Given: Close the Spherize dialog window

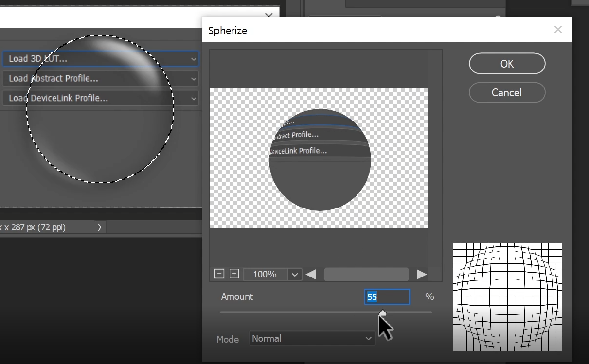Looking at the screenshot, I should (x=558, y=30).
